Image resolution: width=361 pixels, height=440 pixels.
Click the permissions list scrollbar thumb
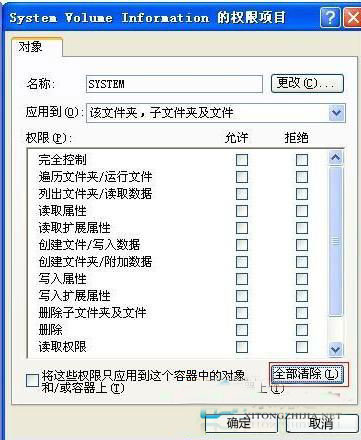[x=336, y=241]
